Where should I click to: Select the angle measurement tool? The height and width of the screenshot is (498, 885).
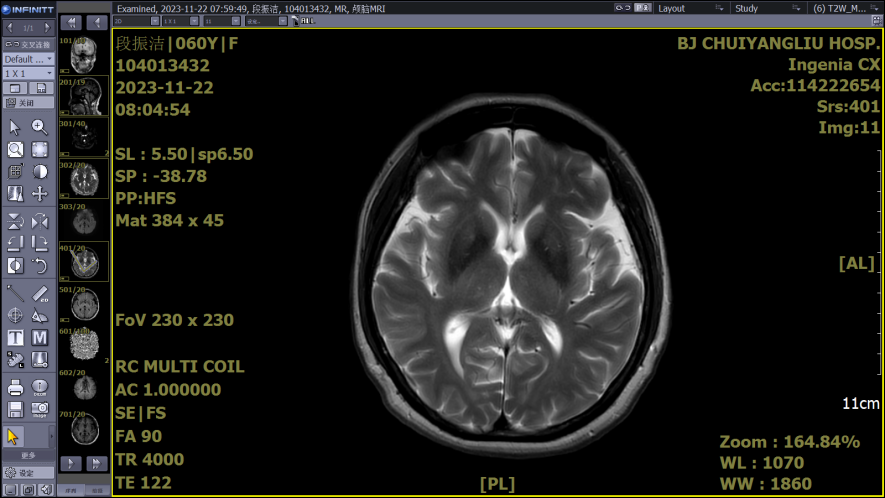coord(40,316)
